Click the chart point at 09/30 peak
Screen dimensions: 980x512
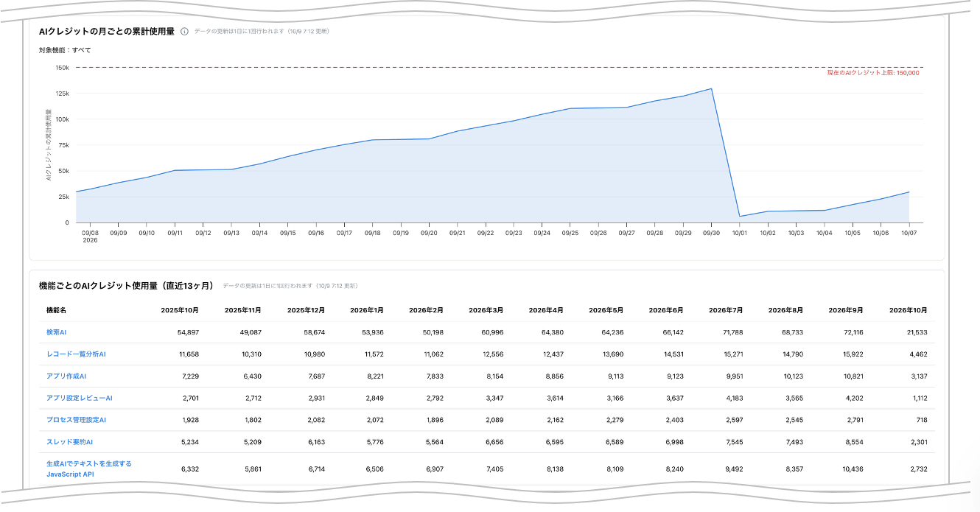tap(711, 88)
